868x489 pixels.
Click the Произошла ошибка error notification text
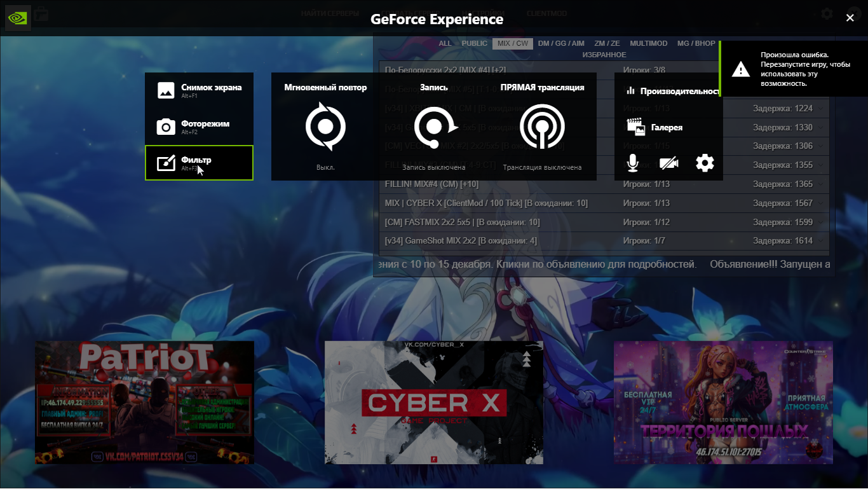(x=805, y=69)
